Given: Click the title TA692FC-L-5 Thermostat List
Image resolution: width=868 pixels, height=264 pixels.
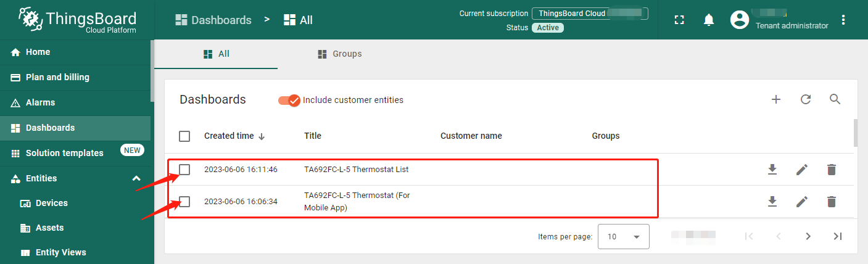Looking at the screenshot, I should tap(357, 170).
